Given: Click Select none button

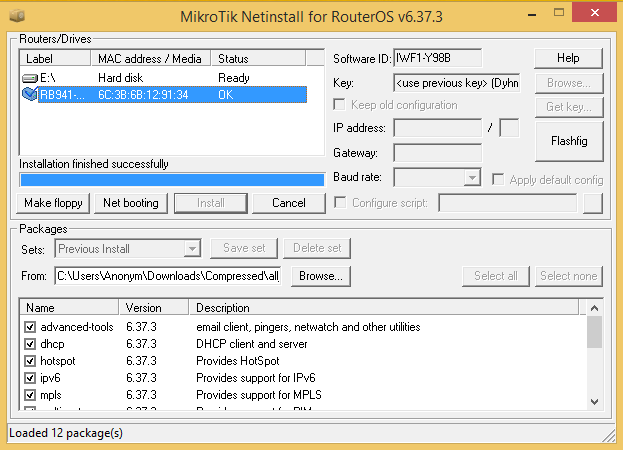Looking at the screenshot, I should [x=569, y=276].
